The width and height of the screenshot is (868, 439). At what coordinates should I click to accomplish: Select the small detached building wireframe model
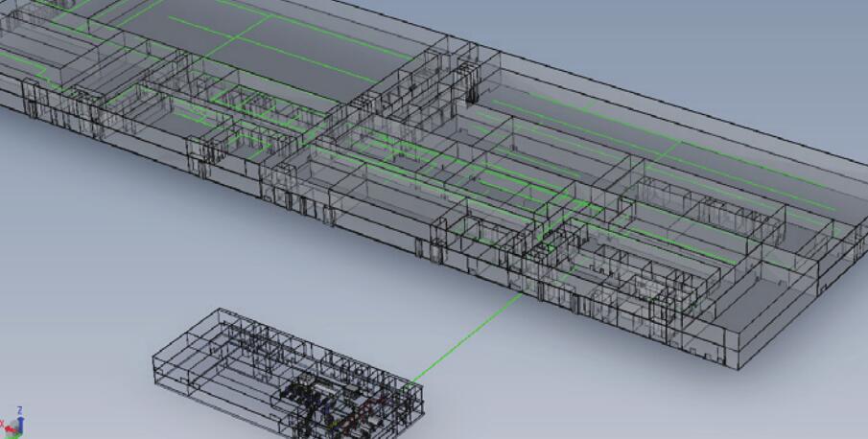coord(288,375)
